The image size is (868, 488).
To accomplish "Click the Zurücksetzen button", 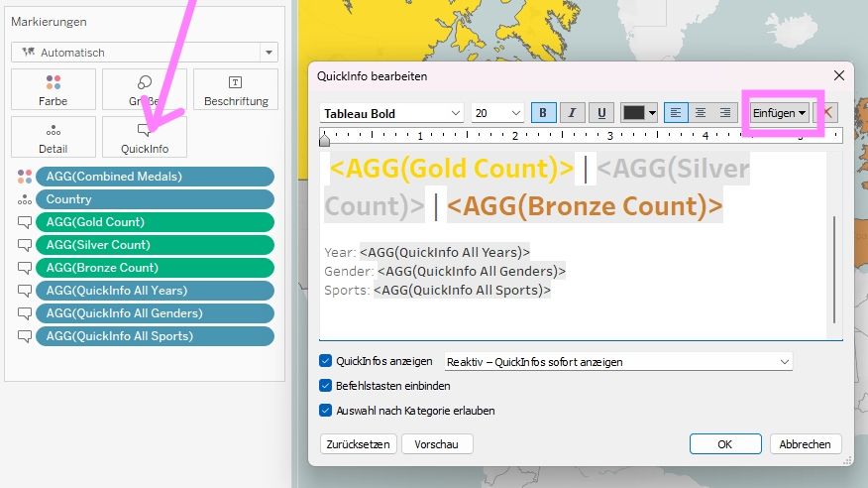I will 358,444.
